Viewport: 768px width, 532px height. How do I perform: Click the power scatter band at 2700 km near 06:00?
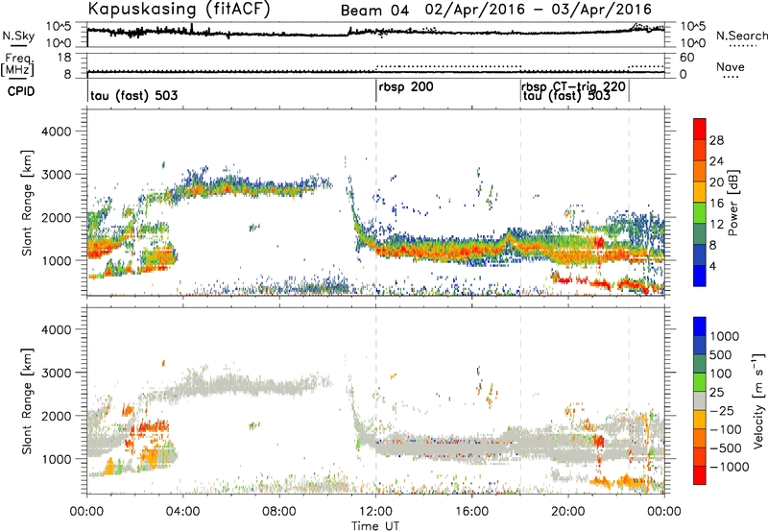(x=231, y=186)
